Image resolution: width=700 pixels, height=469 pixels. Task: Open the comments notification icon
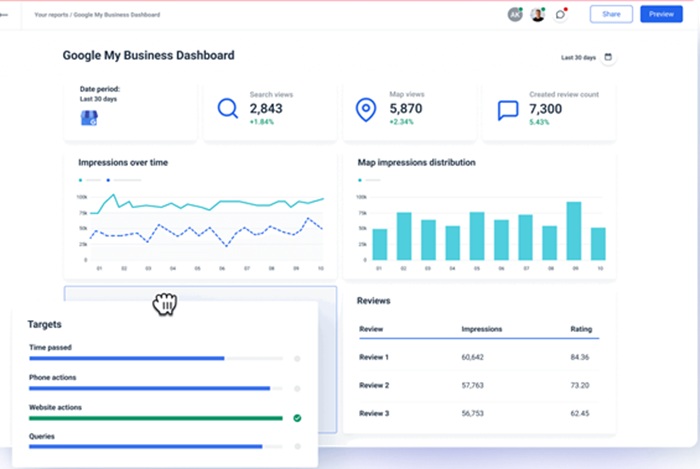point(561,14)
